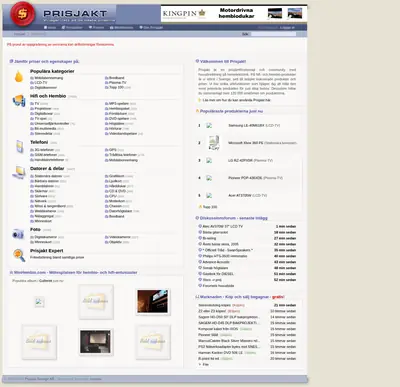Open the Populära kategorier flame icon

point(19,76)
